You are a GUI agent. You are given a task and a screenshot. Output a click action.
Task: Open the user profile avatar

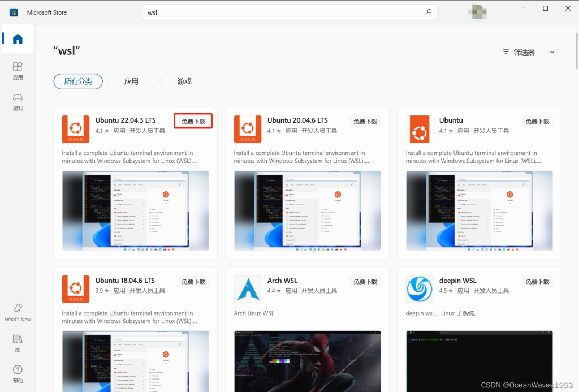click(477, 12)
